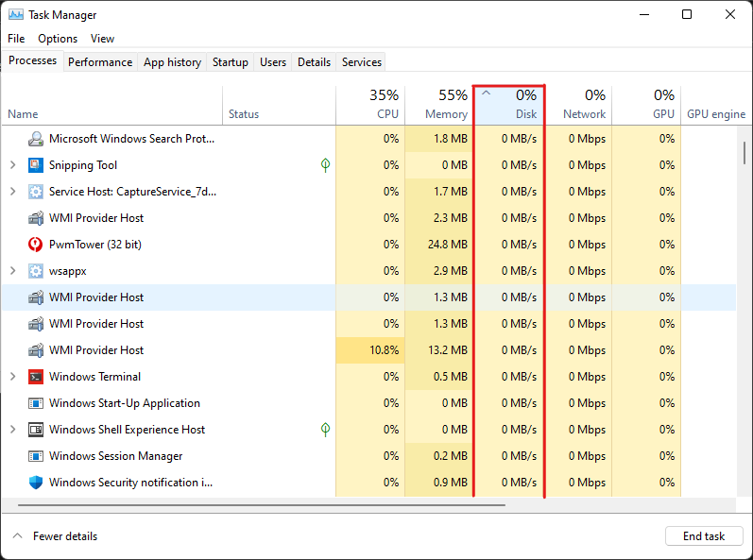Expand the Windows Terminal process group
This screenshot has width=753, height=560.
point(13,377)
